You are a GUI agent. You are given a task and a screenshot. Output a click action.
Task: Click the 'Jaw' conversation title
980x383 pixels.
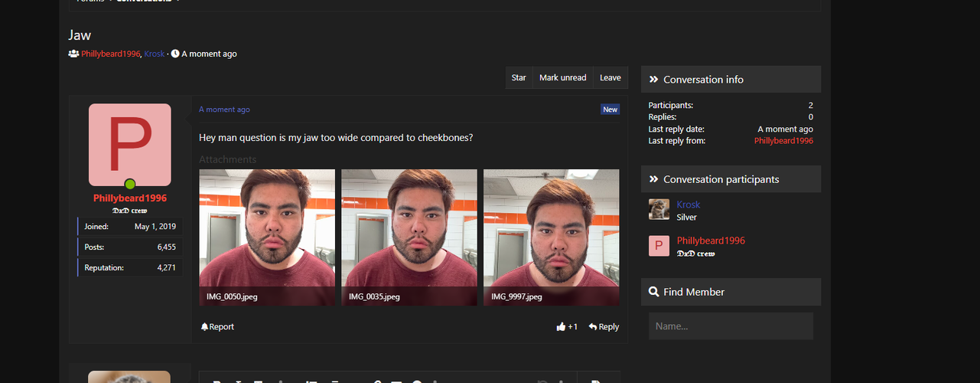(x=80, y=35)
